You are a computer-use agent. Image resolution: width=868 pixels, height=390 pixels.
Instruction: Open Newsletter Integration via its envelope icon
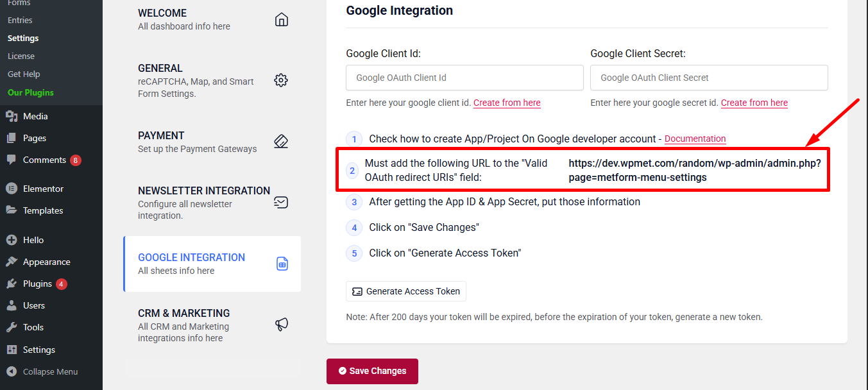click(281, 201)
